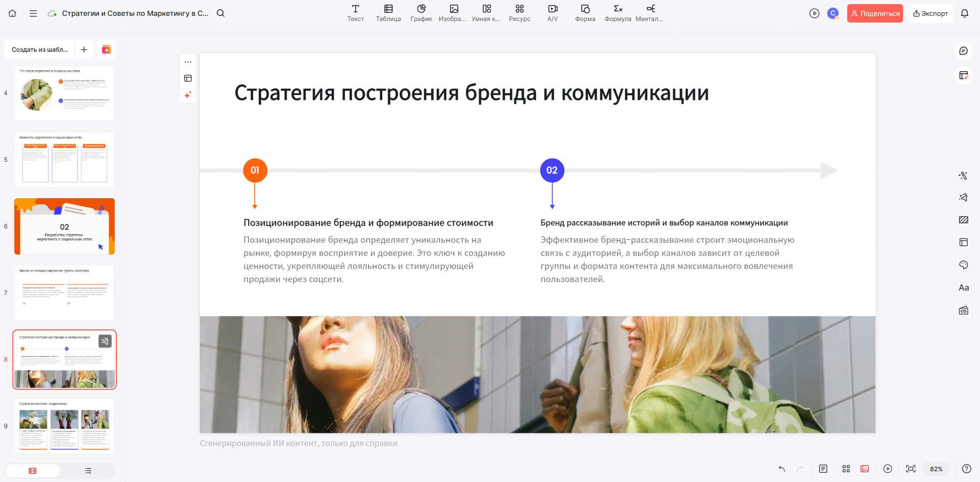Open the hamburger navigation menu

coord(33,13)
